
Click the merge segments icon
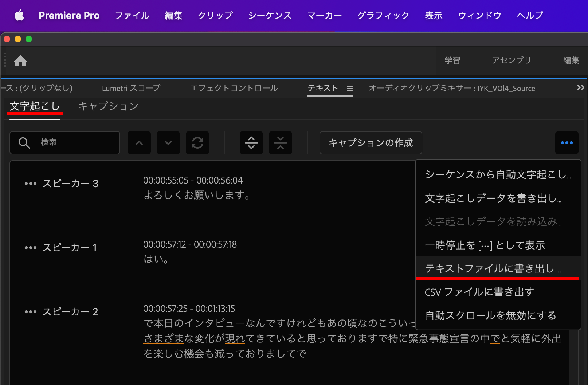point(281,143)
